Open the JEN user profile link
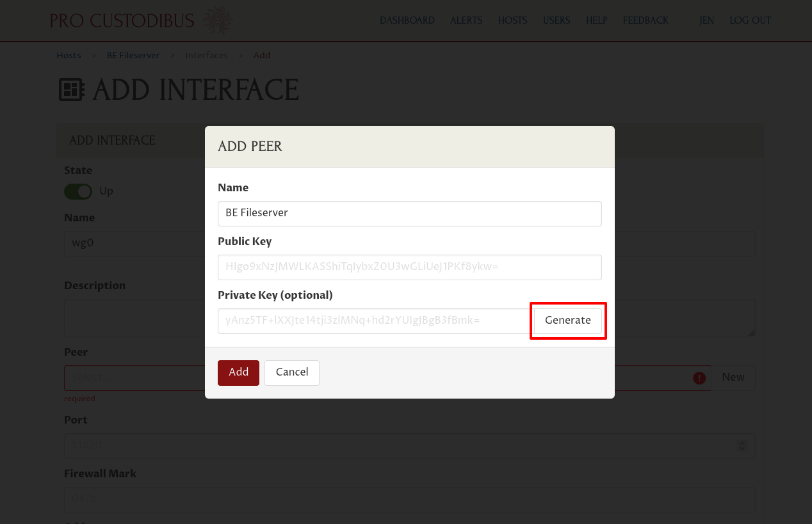 [x=706, y=20]
